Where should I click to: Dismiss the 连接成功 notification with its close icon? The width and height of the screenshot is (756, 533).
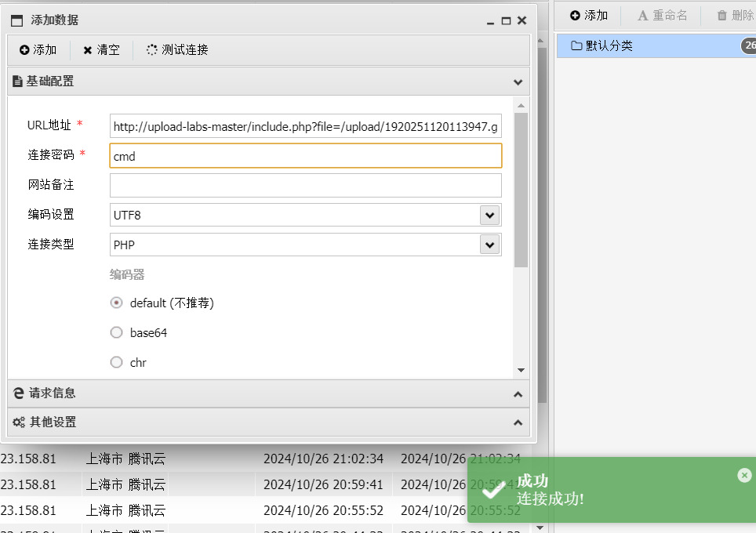coord(744,476)
